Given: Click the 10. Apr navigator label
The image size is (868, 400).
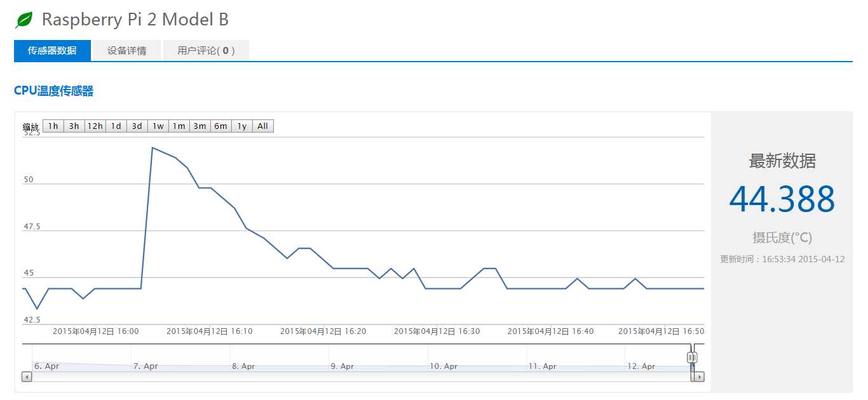Looking at the screenshot, I should click(x=444, y=366).
